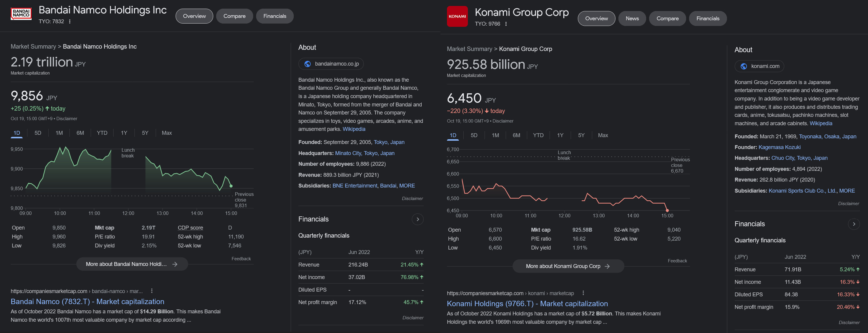Expand Bandai Namco Financials arrow
The height and width of the screenshot is (333, 868).
pos(417,219)
